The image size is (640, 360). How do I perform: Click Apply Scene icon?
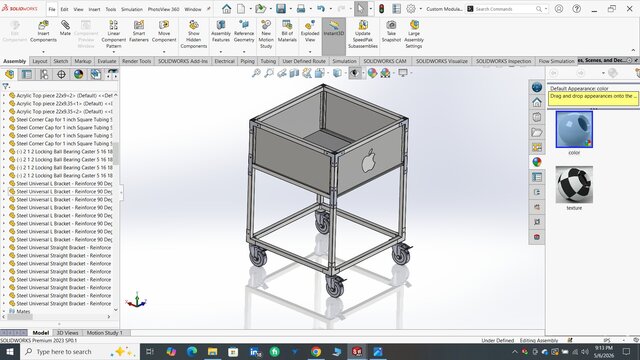385,73
